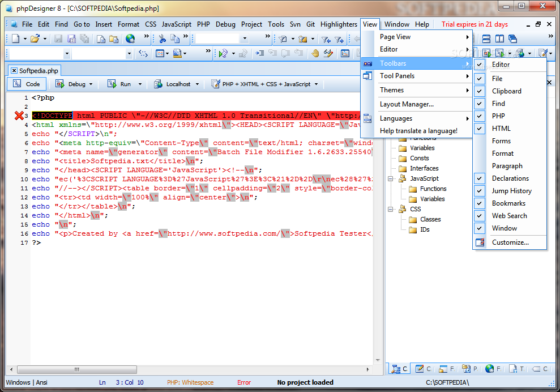Click the Code view button
This screenshot has height=392, width=560.
point(27,84)
